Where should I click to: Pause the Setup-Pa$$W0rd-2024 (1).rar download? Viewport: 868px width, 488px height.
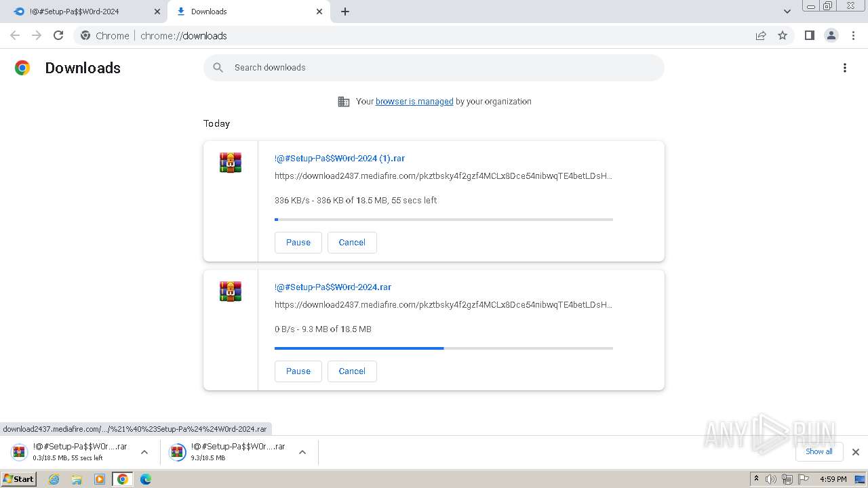[x=298, y=243]
